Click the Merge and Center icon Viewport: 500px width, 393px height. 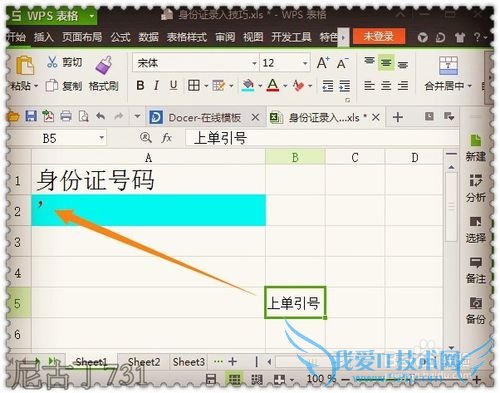[448, 65]
